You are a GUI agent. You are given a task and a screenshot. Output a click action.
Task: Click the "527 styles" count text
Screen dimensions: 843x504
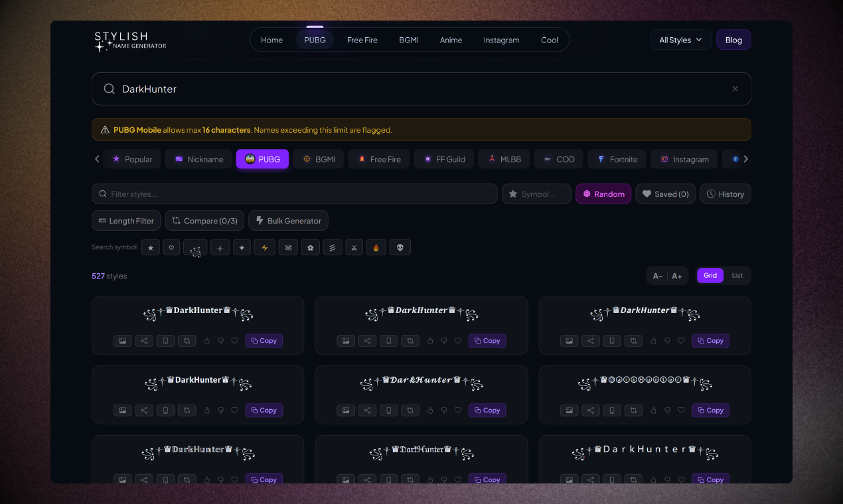pos(109,276)
